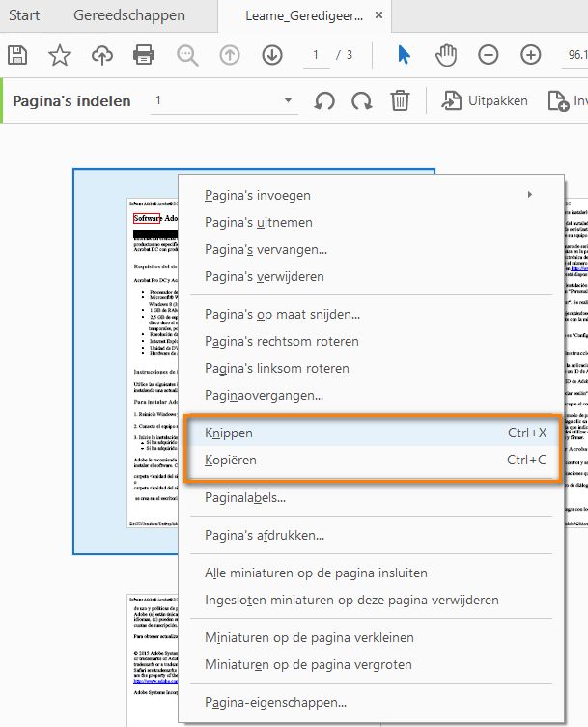Click the insert page icon
588x727 pixels.
(558, 101)
